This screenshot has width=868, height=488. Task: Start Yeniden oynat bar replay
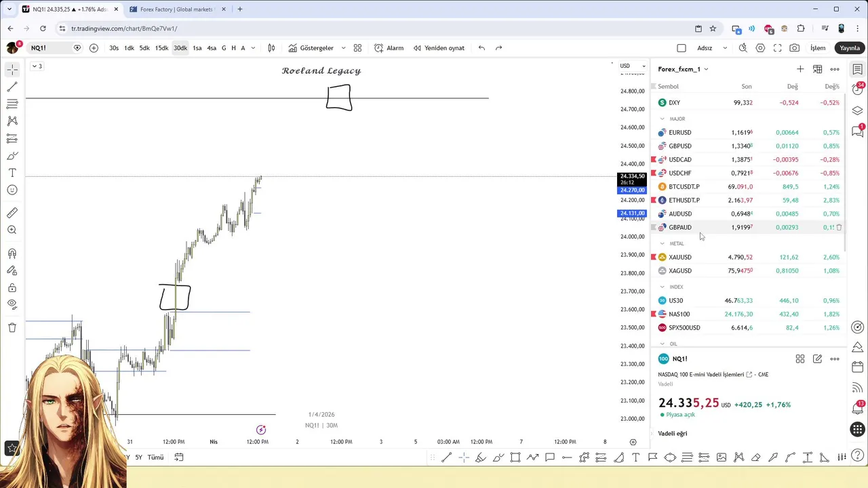(439, 48)
